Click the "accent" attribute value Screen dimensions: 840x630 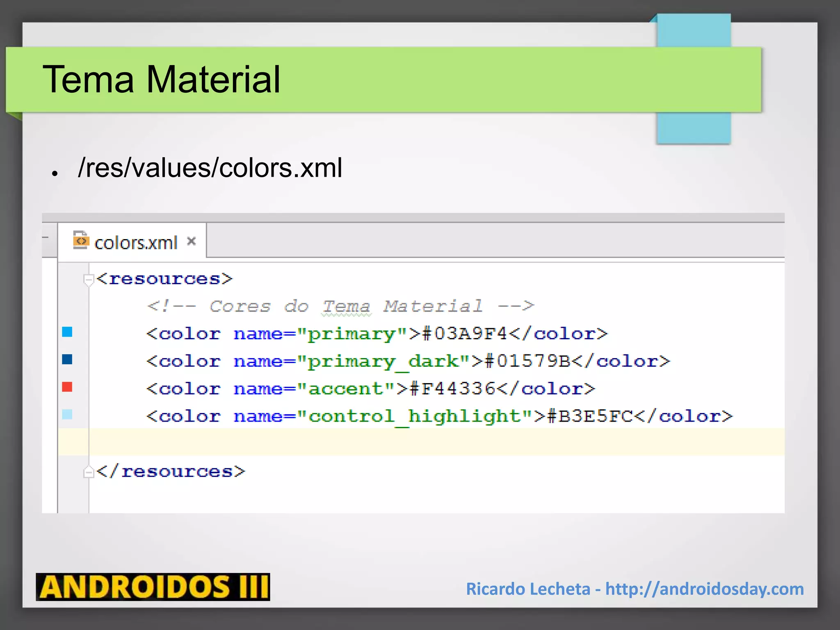pos(346,388)
